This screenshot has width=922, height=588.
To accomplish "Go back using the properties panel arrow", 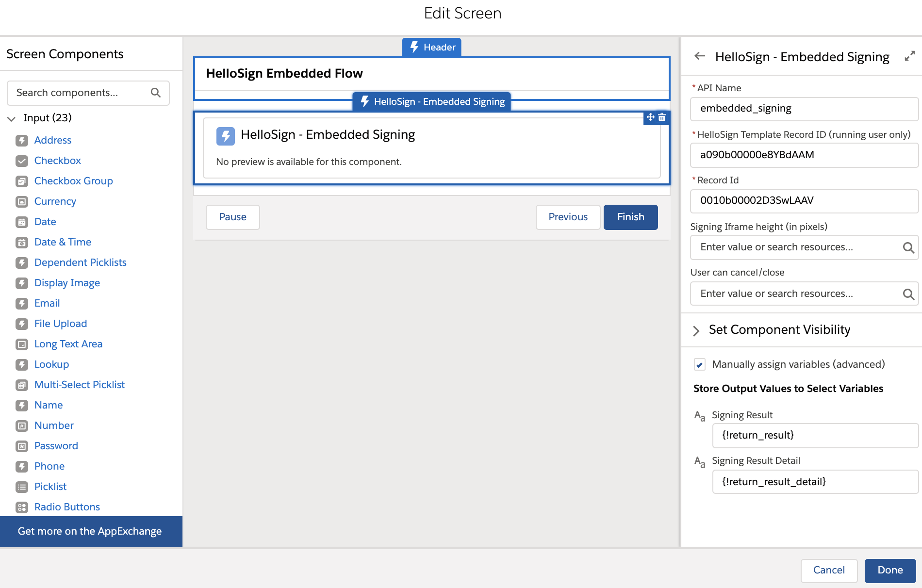I will click(700, 56).
